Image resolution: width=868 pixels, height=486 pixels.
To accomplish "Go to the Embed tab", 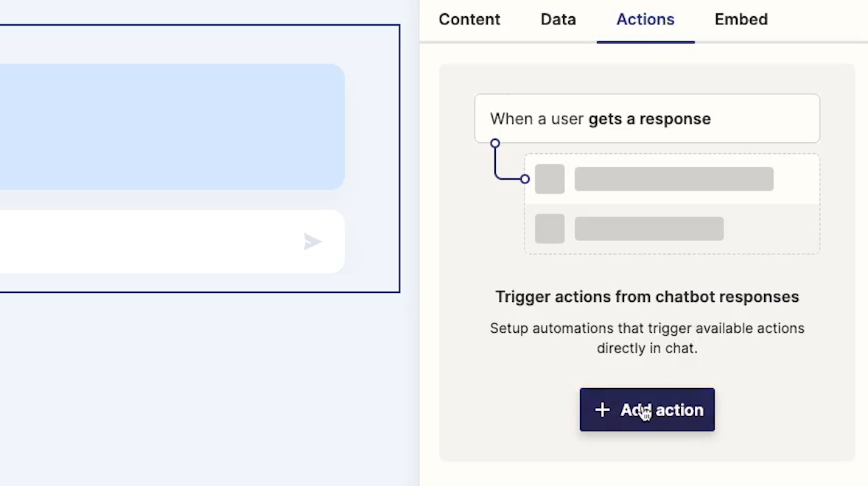I will [x=741, y=19].
